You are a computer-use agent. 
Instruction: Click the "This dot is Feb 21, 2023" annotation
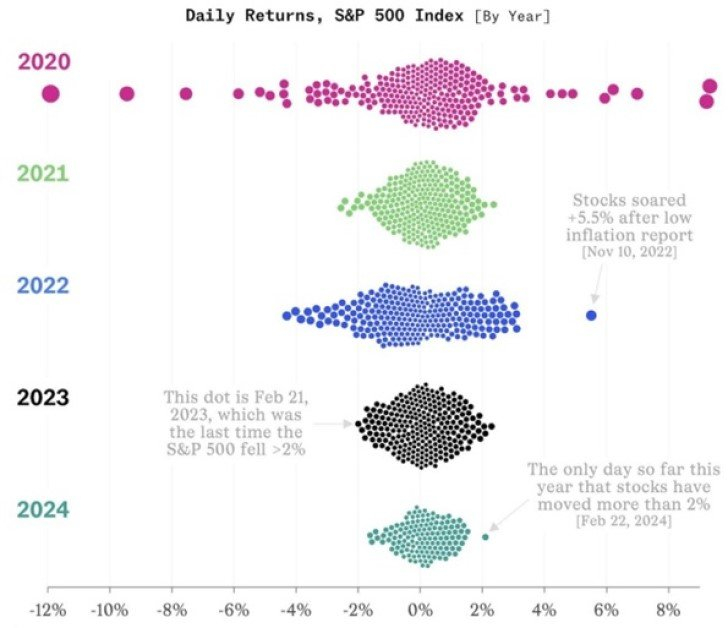tap(235, 423)
